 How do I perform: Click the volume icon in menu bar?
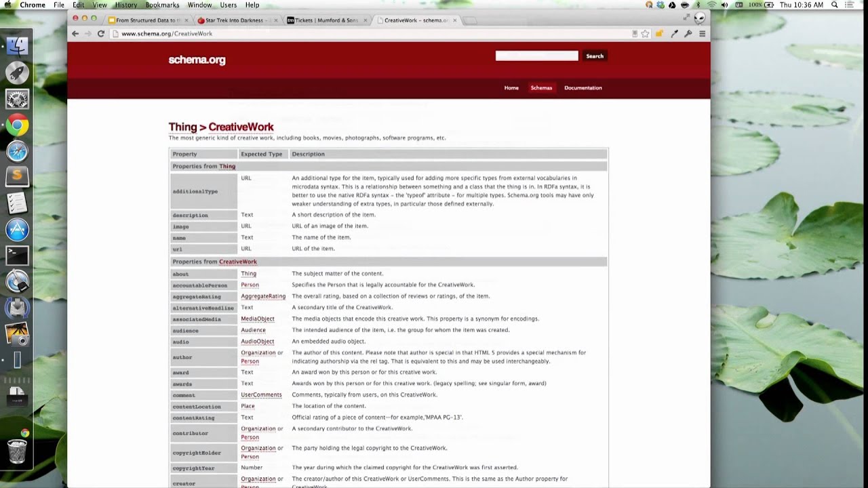[x=725, y=5]
